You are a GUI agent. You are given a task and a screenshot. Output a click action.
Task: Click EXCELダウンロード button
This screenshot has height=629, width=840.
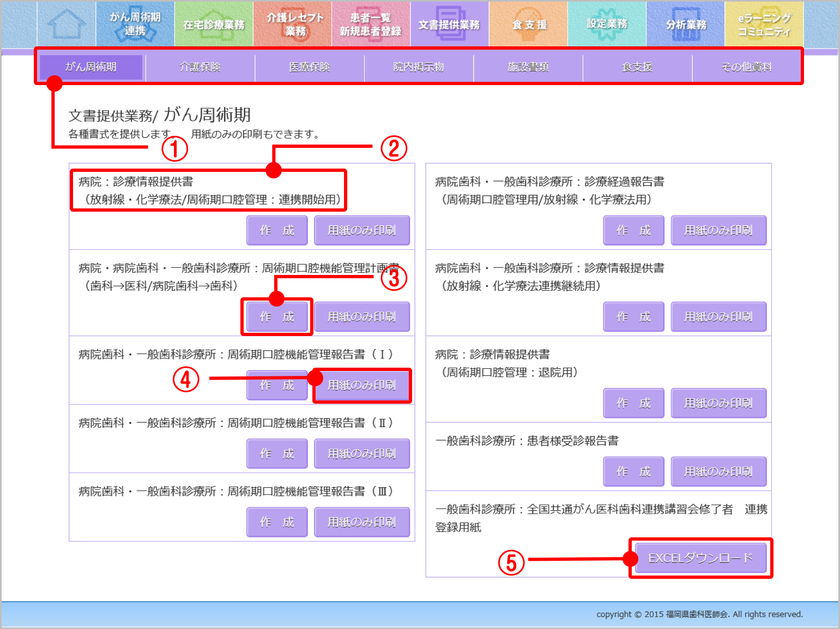(x=700, y=558)
